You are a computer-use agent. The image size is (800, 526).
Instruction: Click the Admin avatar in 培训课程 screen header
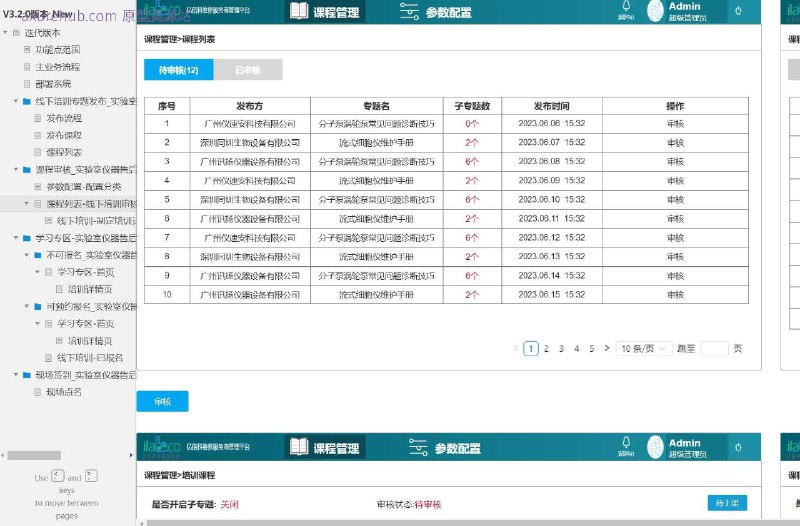click(656, 447)
